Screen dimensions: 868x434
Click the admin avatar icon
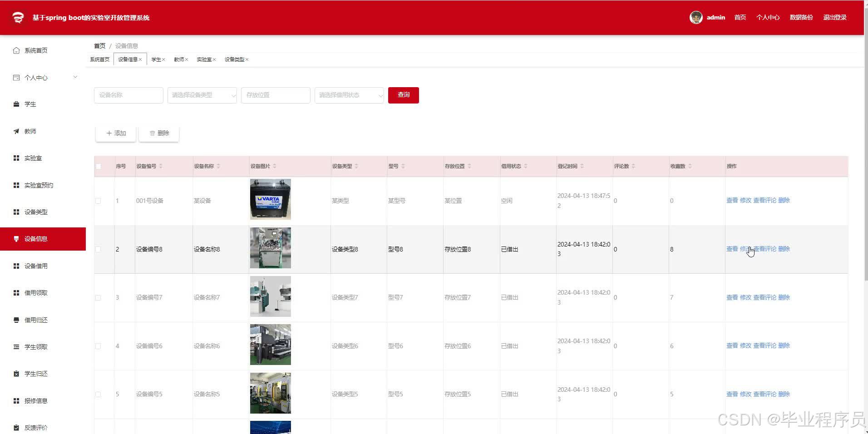[x=696, y=17]
